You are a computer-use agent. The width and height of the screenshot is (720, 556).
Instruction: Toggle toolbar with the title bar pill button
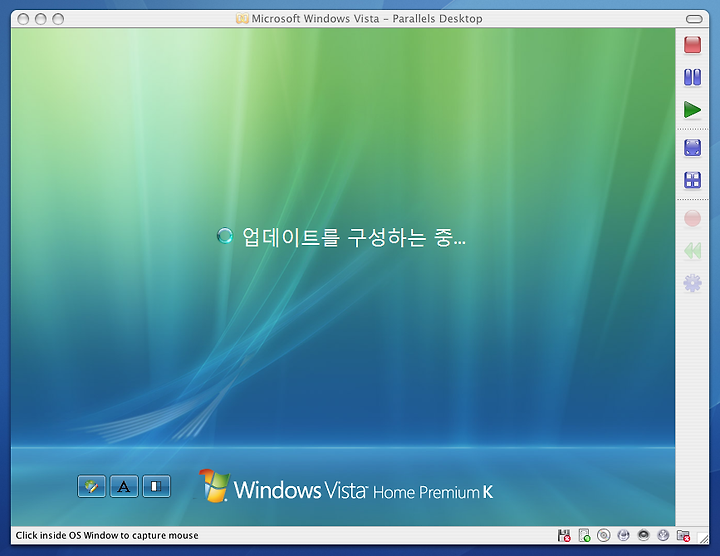pyautogui.click(x=694, y=19)
